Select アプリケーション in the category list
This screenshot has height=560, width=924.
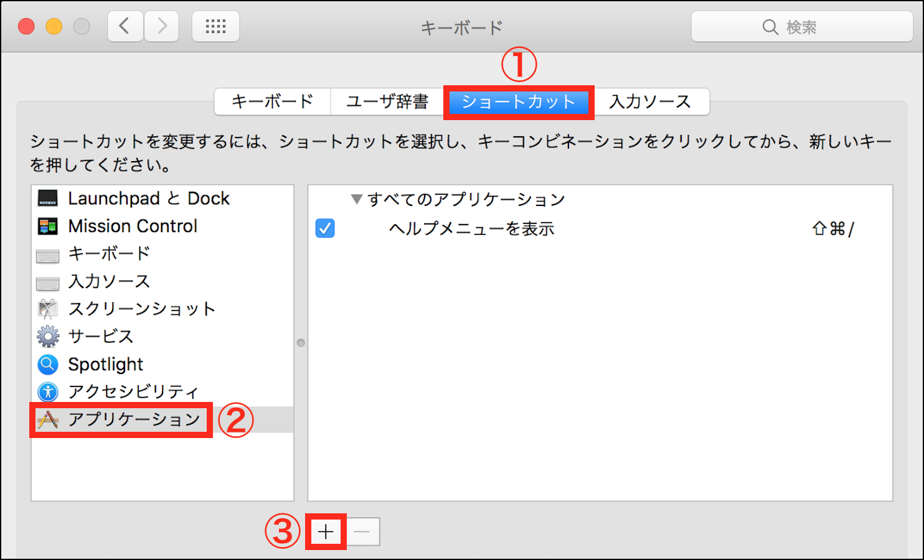(x=163, y=419)
